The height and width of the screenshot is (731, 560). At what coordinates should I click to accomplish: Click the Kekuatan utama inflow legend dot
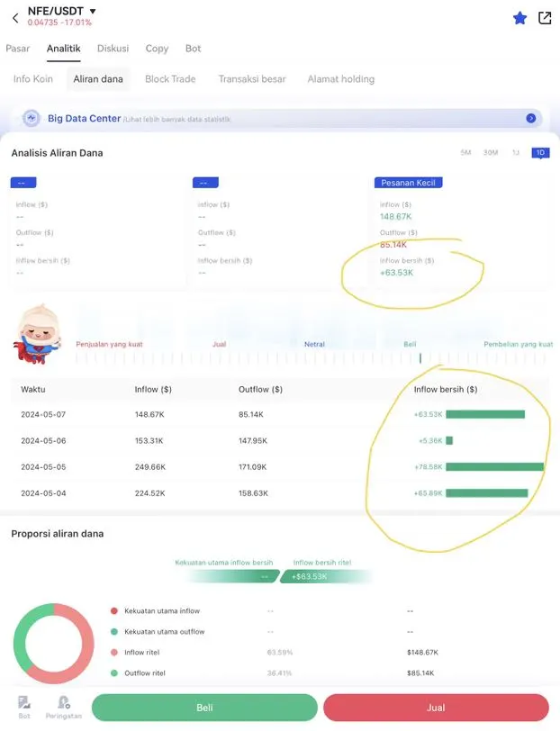[113, 610]
